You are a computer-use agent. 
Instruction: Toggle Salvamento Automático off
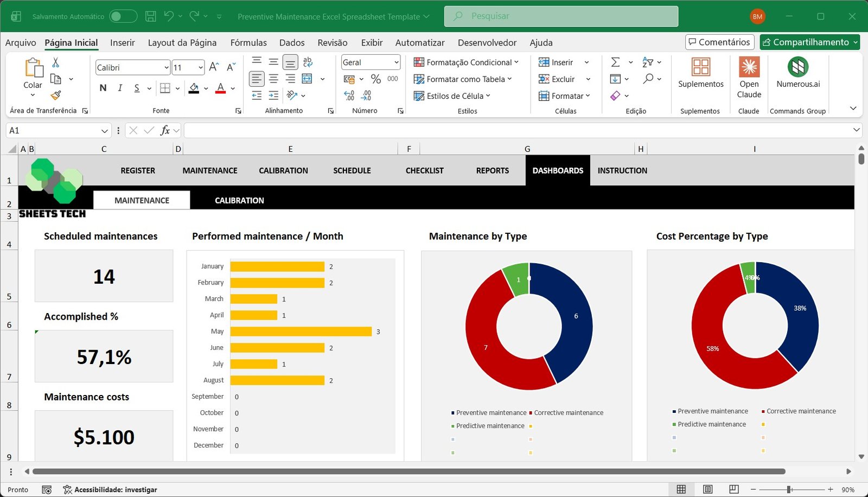(123, 16)
